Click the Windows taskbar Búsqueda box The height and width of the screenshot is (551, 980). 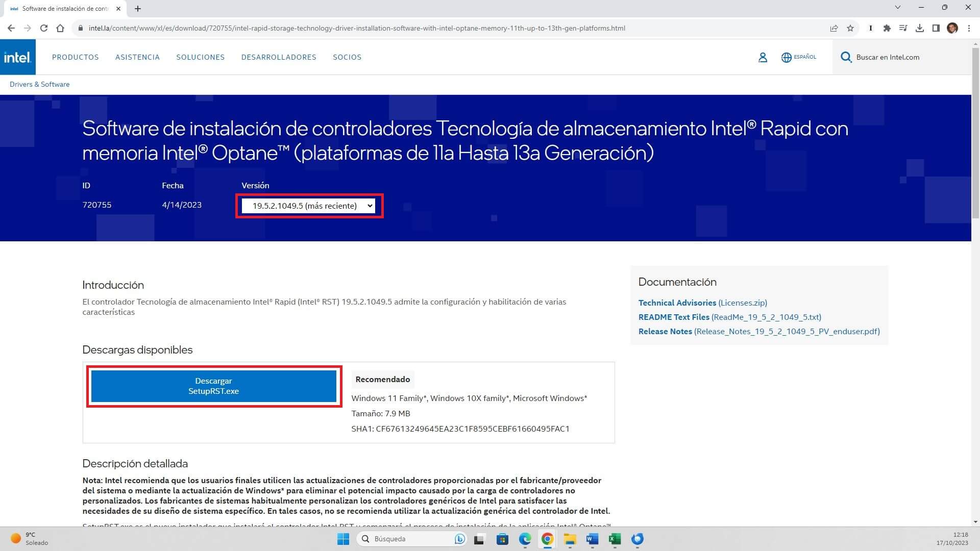(412, 539)
